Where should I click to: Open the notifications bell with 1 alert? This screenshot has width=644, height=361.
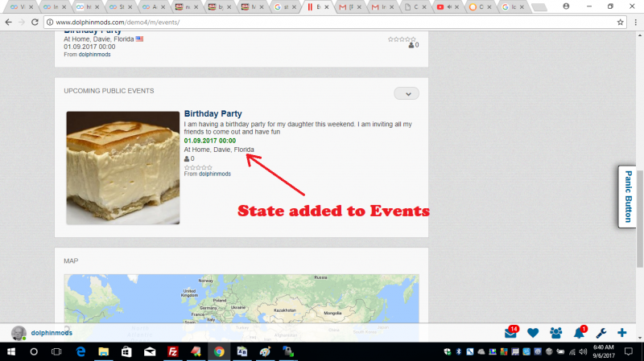[580, 332]
